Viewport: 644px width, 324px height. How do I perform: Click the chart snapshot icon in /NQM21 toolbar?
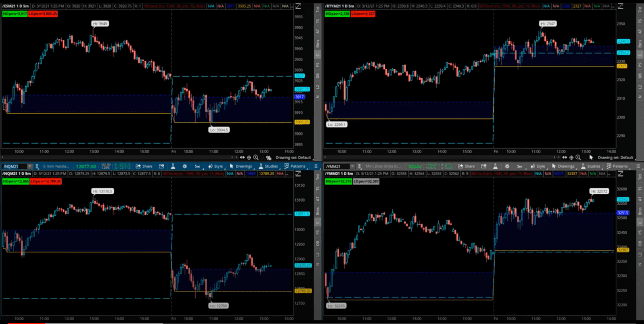[161, 166]
